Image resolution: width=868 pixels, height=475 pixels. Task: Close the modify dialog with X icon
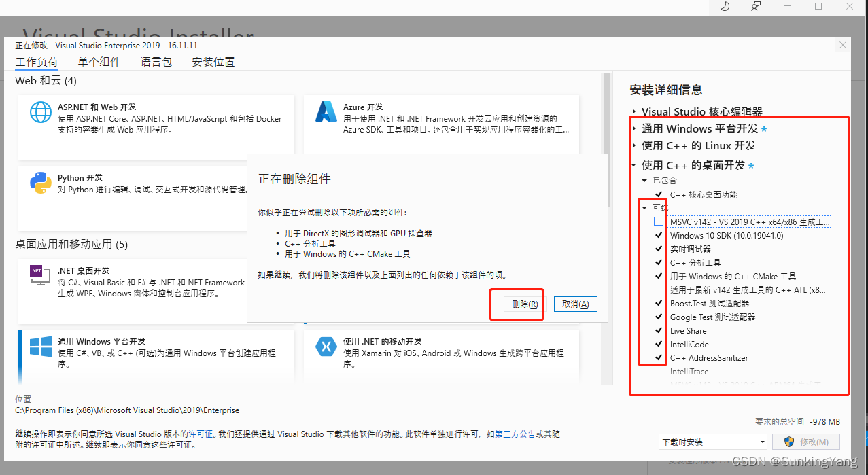(x=843, y=46)
